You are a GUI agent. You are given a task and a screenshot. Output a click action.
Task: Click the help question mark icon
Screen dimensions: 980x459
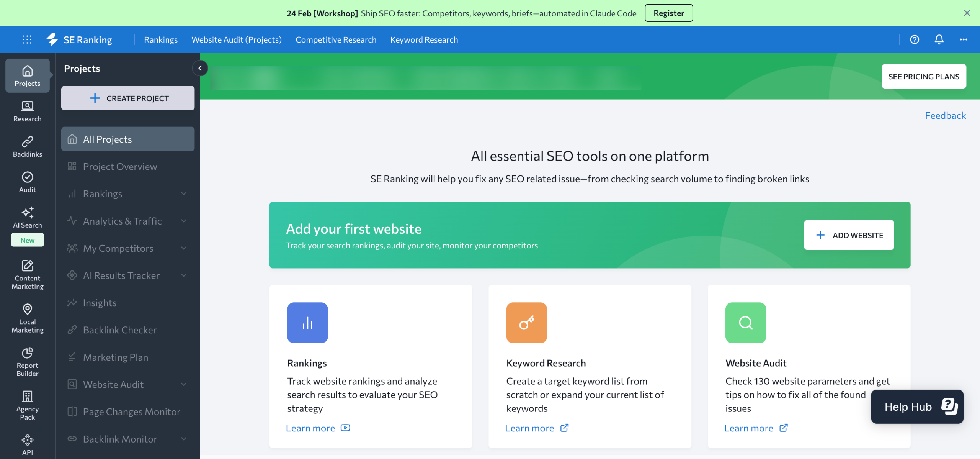tap(915, 39)
